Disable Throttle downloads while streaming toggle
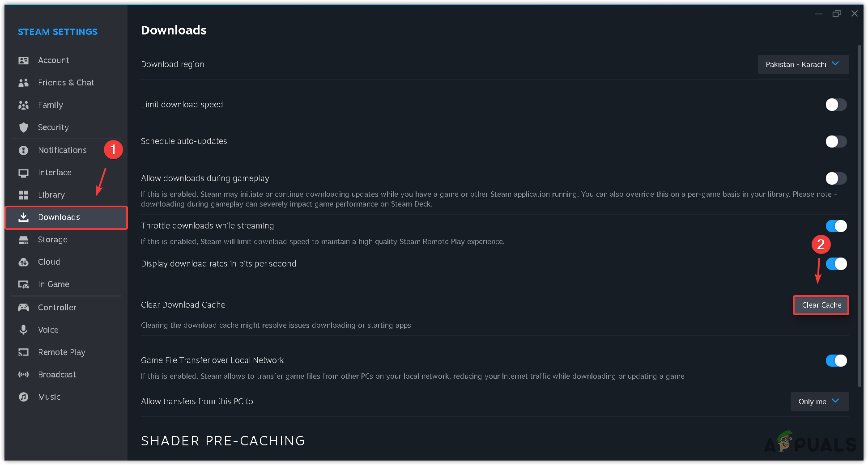 pos(836,226)
